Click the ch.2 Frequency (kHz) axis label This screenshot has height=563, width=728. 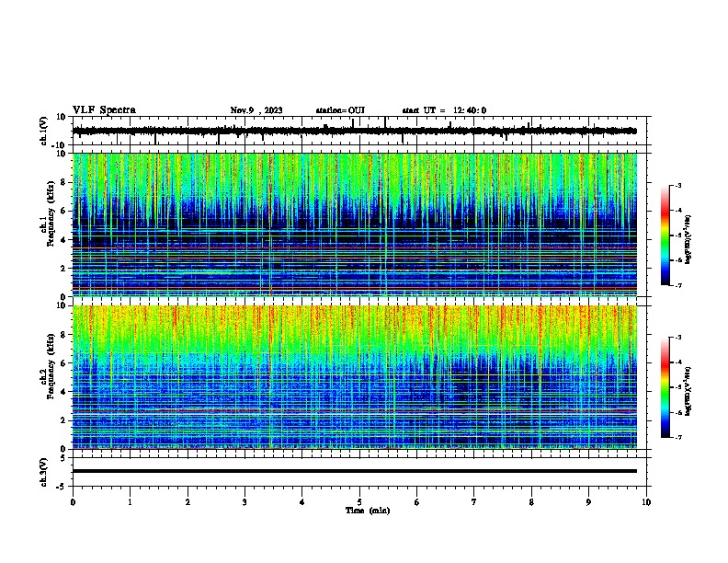point(48,366)
